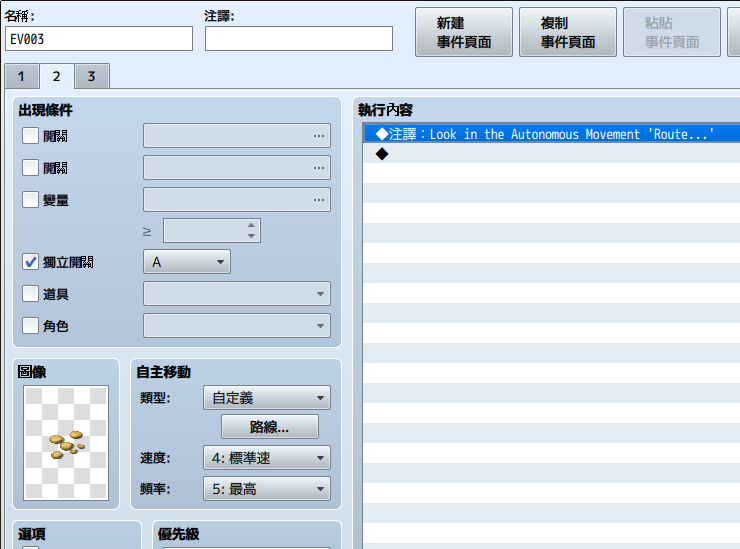
Task: Open the 獨立開關 dropdown showing A
Action: click(187, 262)
